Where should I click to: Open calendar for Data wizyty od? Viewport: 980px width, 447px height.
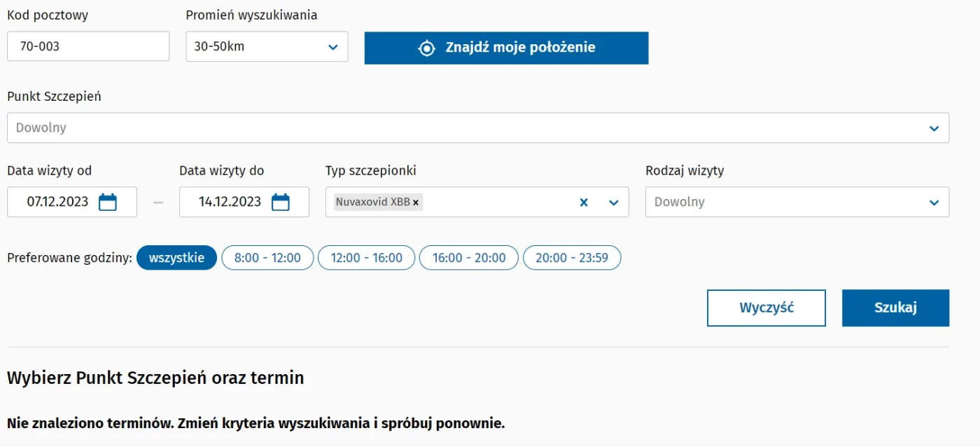click(x=108, y=202)
